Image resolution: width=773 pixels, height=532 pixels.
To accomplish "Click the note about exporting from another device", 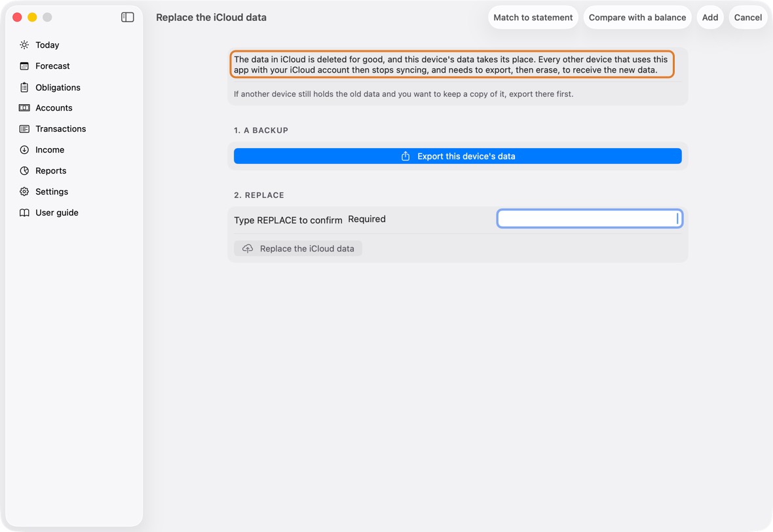I will click(404, 94).
